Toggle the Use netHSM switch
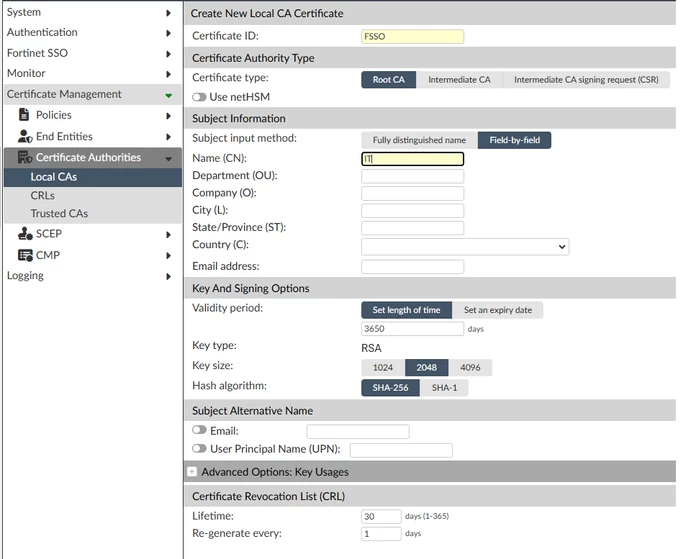Image resolution: width=691 pixels, height=559 pixels. [199, 97]
